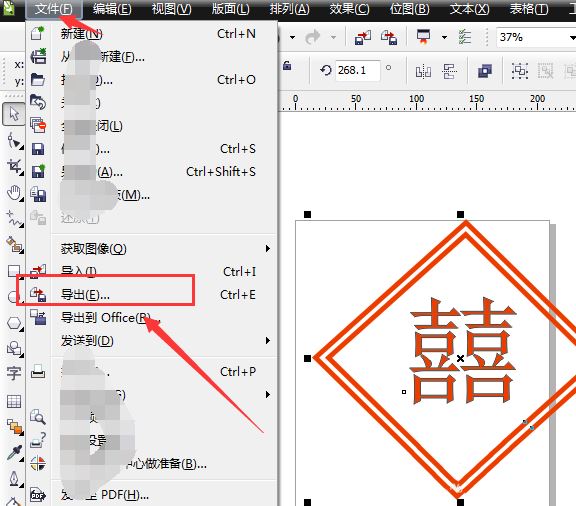This screenshot has height=506, width=576.
Task: Open the 编辑(E) menu
Action: click(x=112, y=9)
